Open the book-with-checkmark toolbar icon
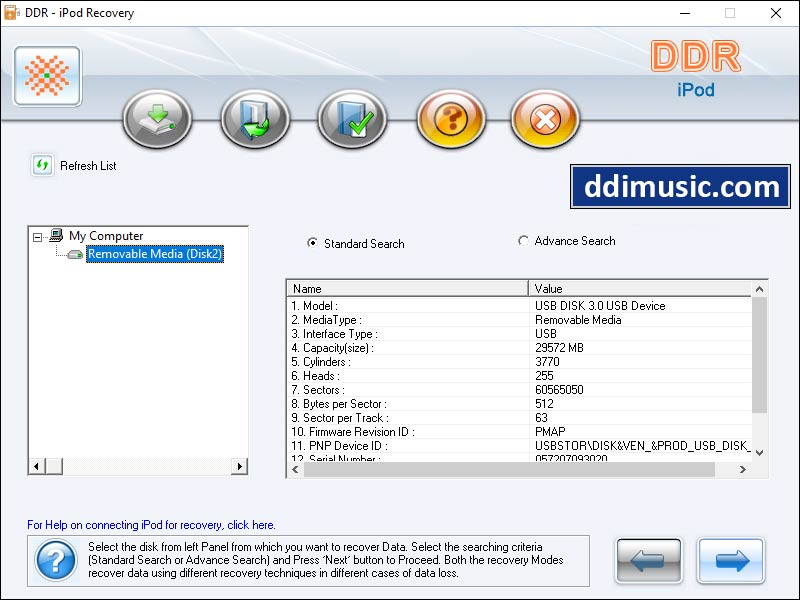 (352, 119)
